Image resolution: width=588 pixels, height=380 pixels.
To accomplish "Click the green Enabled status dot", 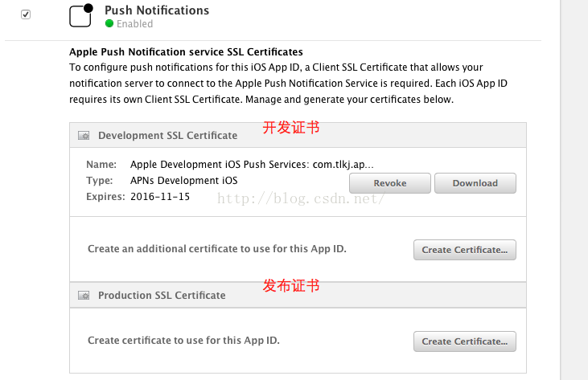I will coord(109,23).
